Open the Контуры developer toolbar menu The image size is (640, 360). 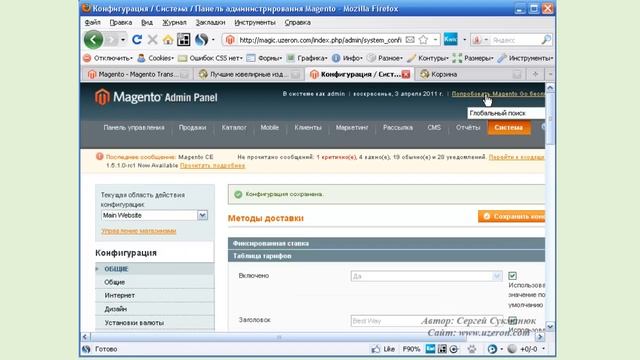[428, 58]
